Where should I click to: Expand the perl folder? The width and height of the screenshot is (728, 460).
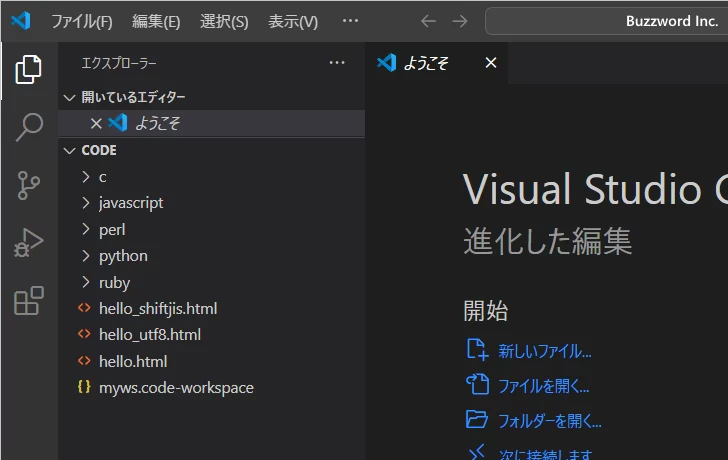point(85,229)
